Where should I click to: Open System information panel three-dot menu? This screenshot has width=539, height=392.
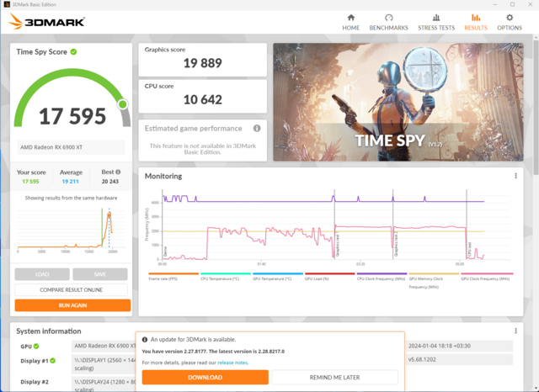(516, 331)
